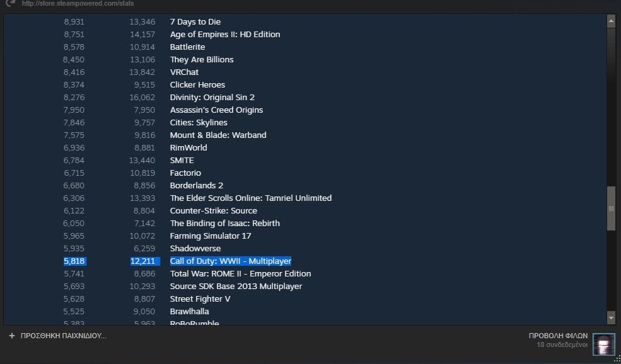Click the store.steampowered.com/stats URL
The image size is (621, 364).
pyautogui.click(x=78, y=4)
